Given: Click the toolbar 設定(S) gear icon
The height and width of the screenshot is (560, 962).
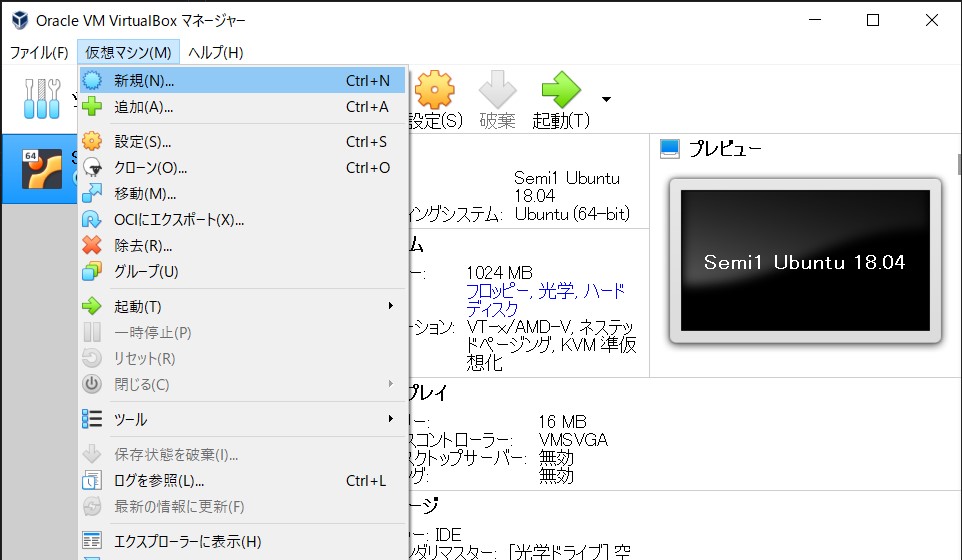Looking at the screenshot, I should point(434,90).
